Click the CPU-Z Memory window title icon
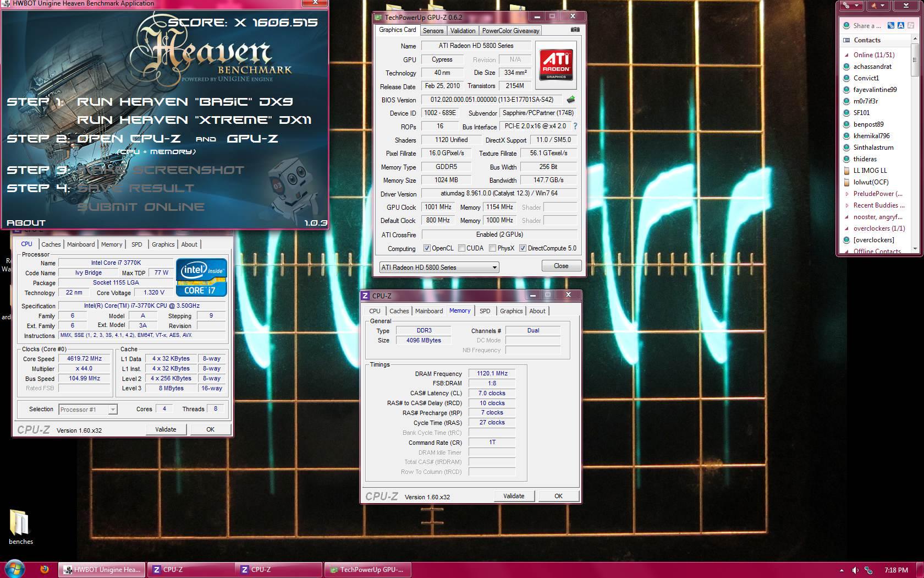Image resolution: width=924 pixels, height=578 pixels. click(365, 296)
